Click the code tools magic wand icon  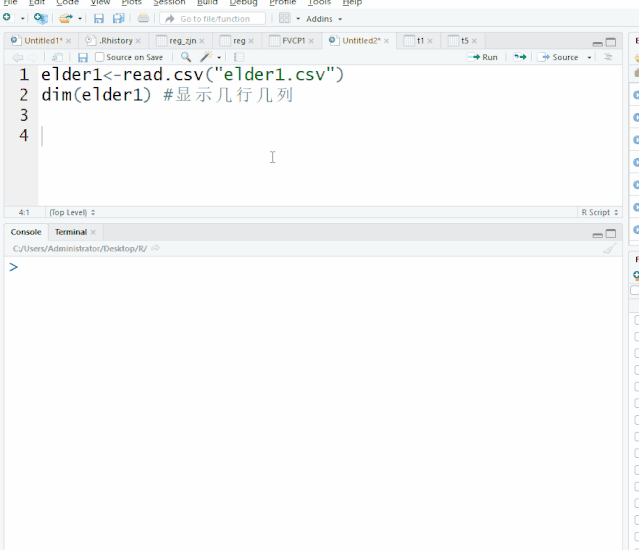pyautogui.click(x=205, y=57)
